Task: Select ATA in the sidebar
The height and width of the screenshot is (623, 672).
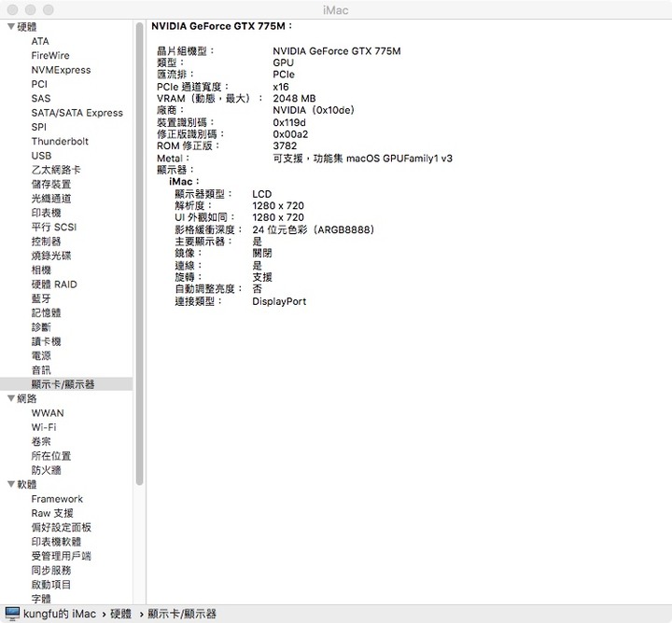Action: [40, 41]
